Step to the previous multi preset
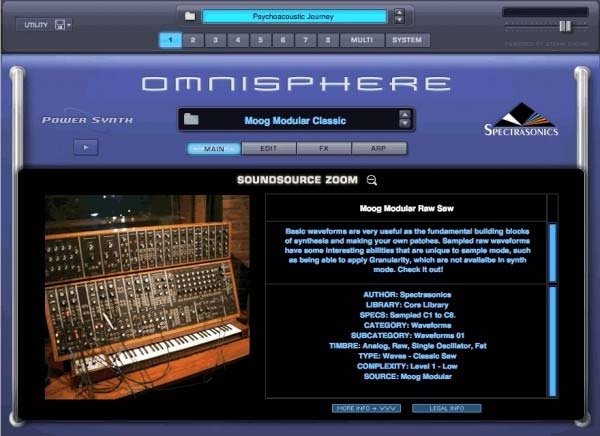This screenshot has height=436, width=600. point(399,13)
